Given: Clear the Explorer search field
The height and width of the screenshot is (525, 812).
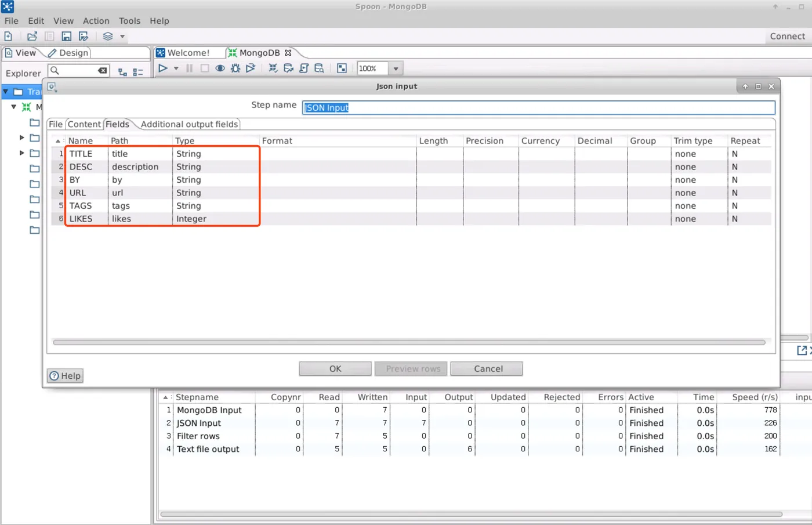Looking at the screenshot, I should [x=102, y=71].
